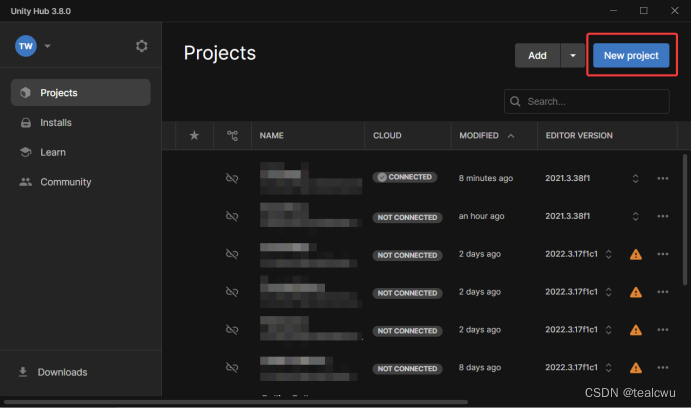Sort projects by EDITOR VERSION column

coord(579,136)
